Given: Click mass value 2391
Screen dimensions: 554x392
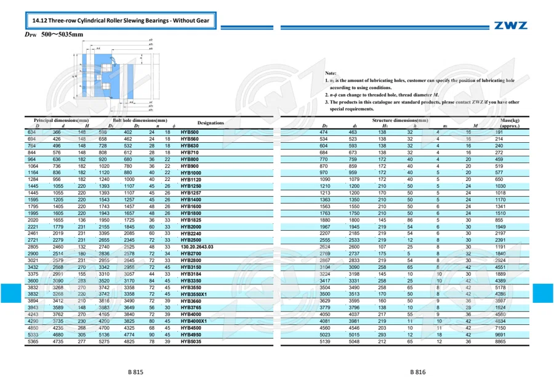Looking at the screenshot, I should pyautogui.click(x=500, y=240).
